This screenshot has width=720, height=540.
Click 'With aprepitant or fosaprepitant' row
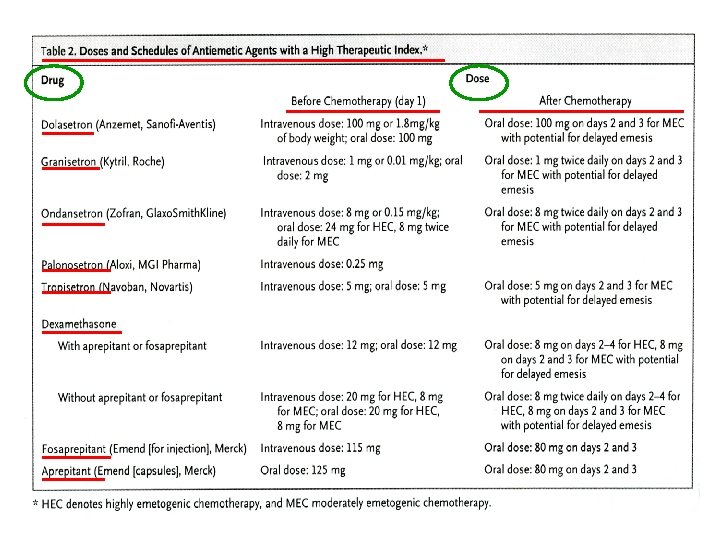[x=132, y=346]
